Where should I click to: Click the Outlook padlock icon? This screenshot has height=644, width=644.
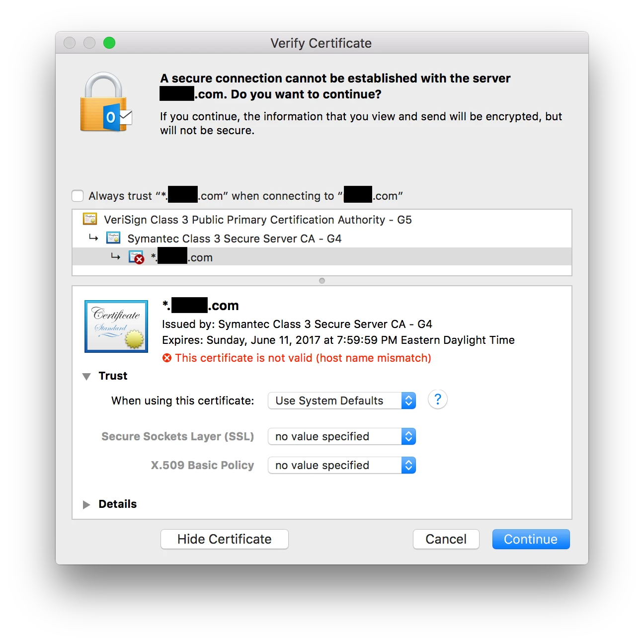pyautogui.click(x=106, y=103)
